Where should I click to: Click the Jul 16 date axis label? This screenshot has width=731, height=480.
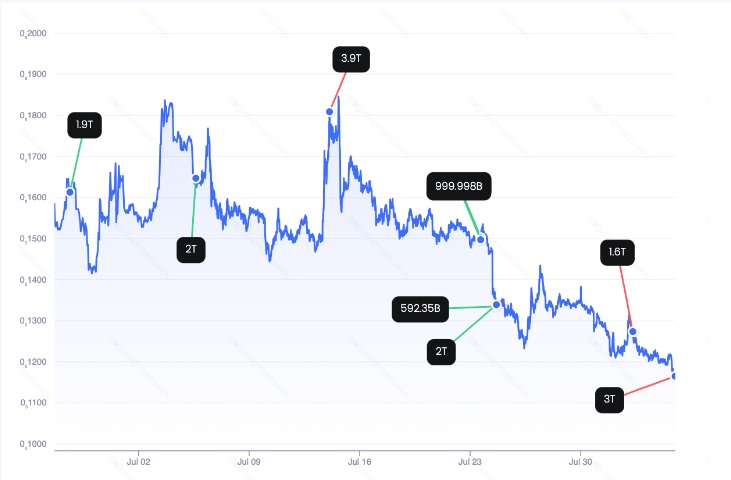360,462
